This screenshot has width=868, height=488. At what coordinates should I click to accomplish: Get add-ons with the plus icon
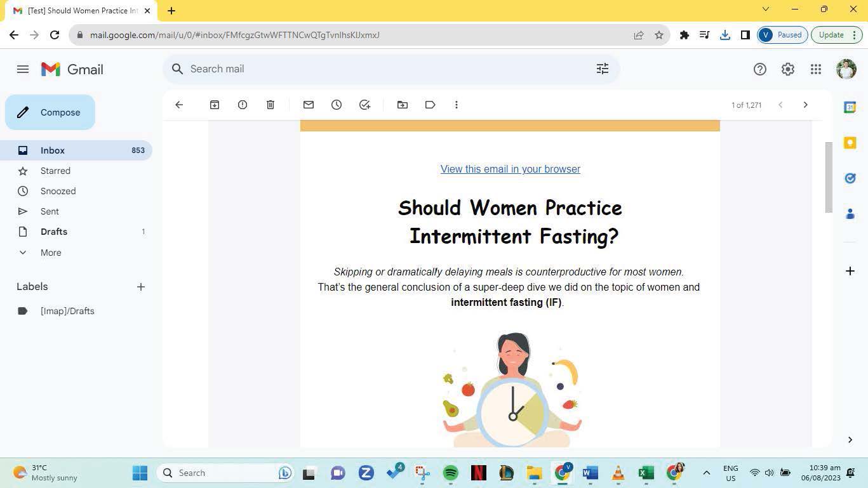[x=850, y=271]
